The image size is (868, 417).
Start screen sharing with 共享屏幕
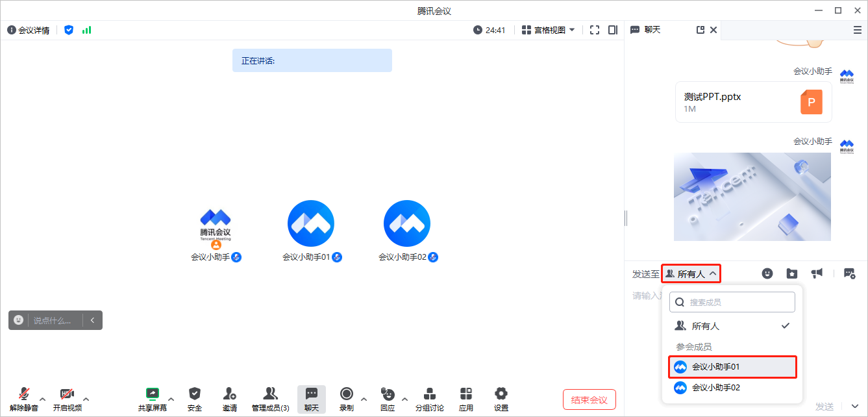152,399
